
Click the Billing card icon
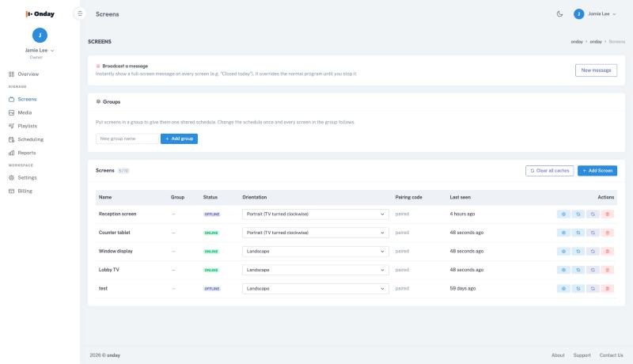tap(11, 191)
